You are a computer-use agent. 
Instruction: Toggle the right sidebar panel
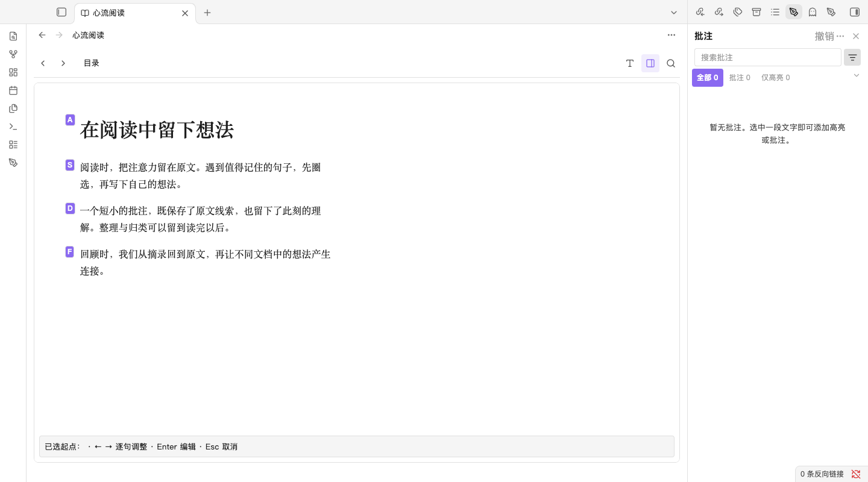point(855,12)
